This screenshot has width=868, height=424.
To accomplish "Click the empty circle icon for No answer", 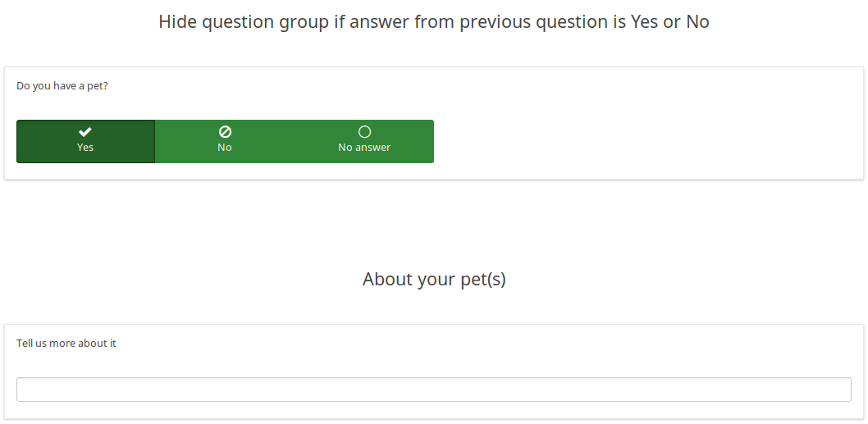I will click(364, 131).
